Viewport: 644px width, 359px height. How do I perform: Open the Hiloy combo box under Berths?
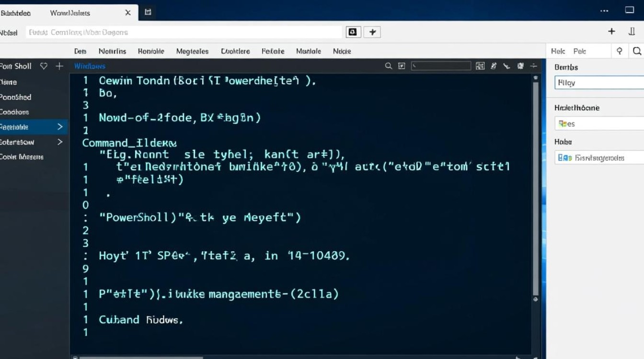coord(599,82)
